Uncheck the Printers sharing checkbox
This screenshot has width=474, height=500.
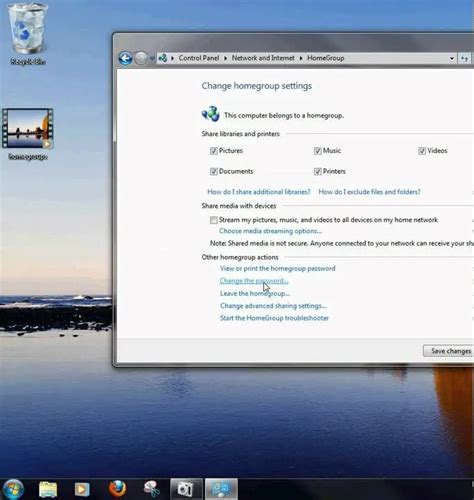pos(317,172)
